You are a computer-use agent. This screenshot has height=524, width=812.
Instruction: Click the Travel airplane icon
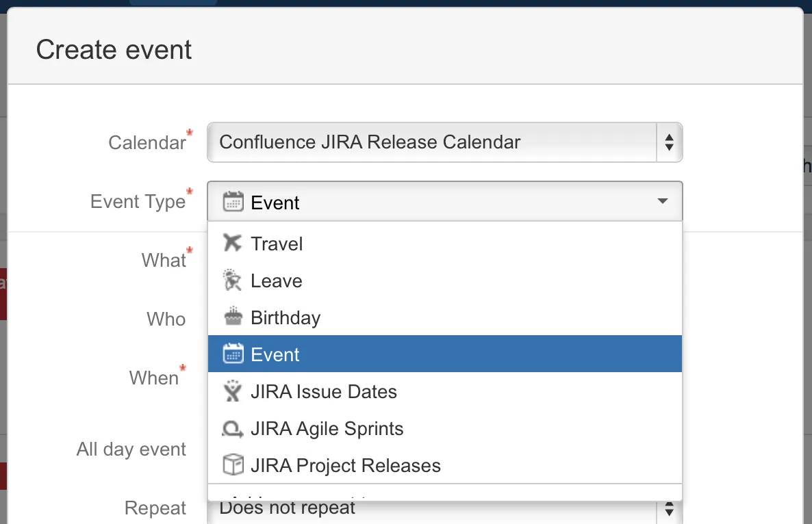tap(233, 243)
